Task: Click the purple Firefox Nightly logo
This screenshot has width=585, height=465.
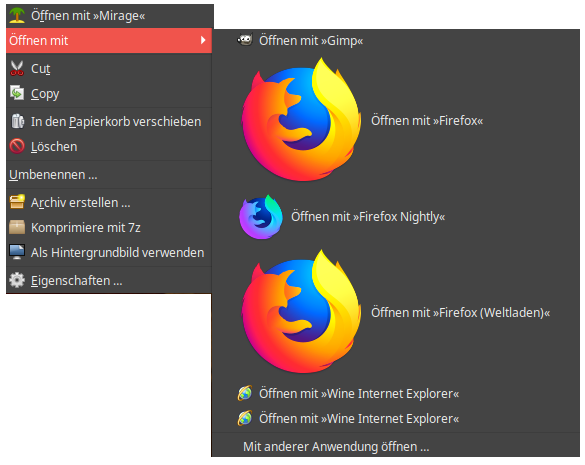Action: click(x=260, y=216)
